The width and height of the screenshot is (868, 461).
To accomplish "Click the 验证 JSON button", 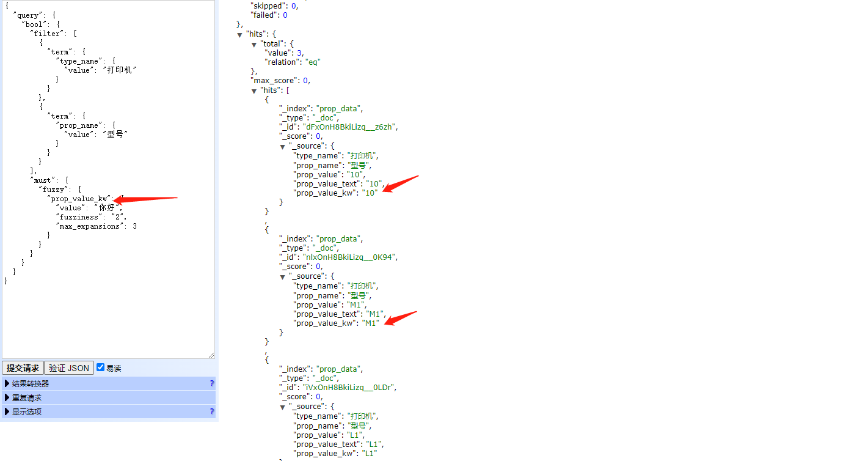I will tap(69, 368).
